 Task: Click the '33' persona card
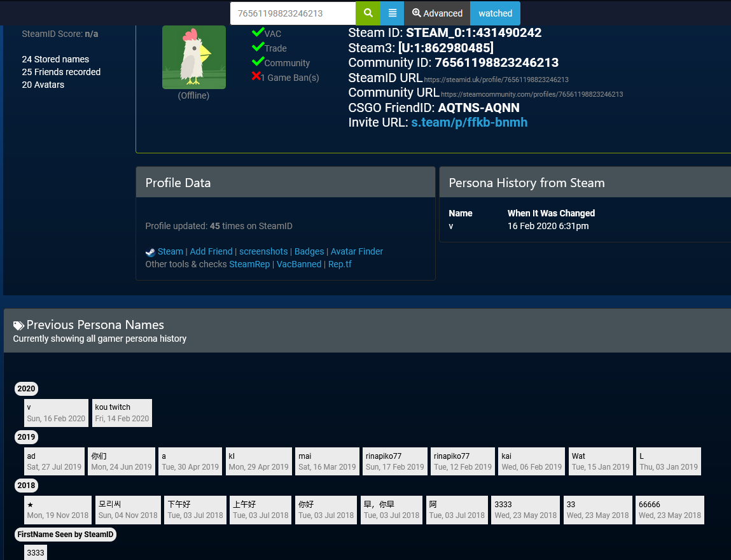[x=597, y=510]
